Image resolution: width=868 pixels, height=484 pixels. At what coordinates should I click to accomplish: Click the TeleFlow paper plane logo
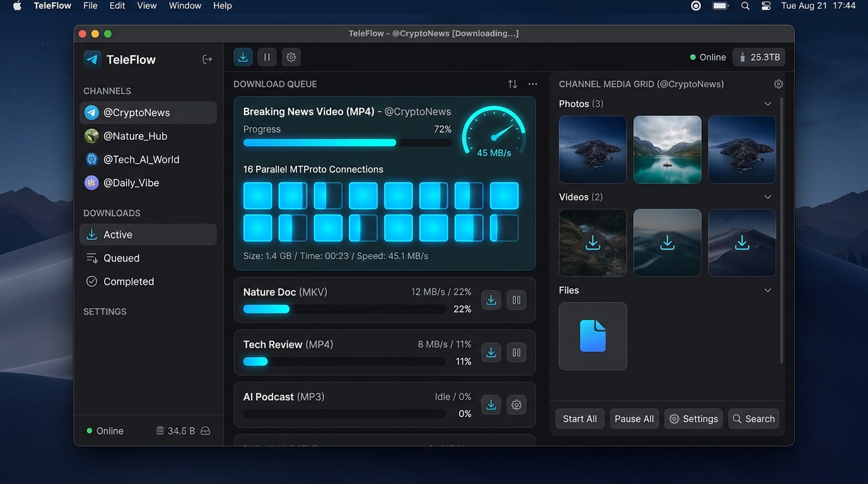(x=93, y=59)
